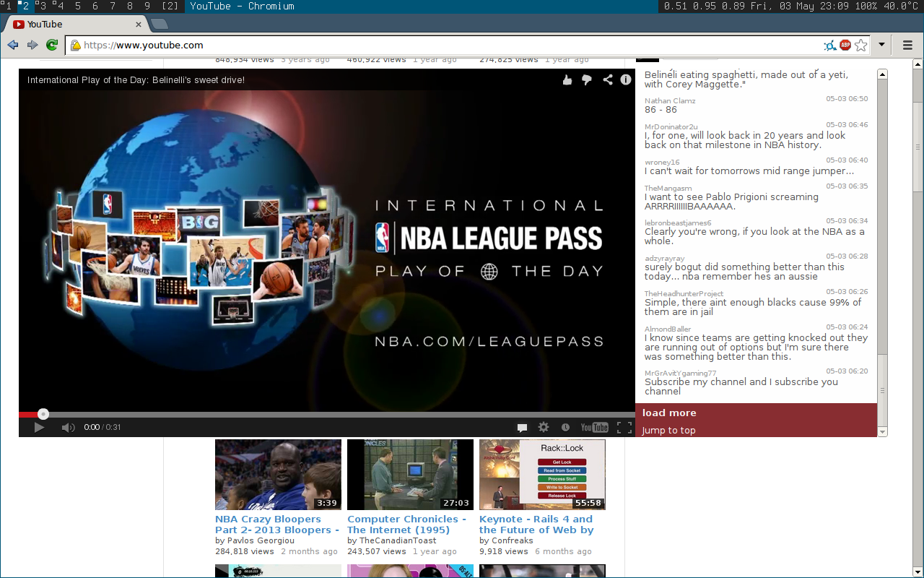Screen dimensions: 924x578
Task: Switch to workspace 9 in the top bar
Action: point(147,6)
